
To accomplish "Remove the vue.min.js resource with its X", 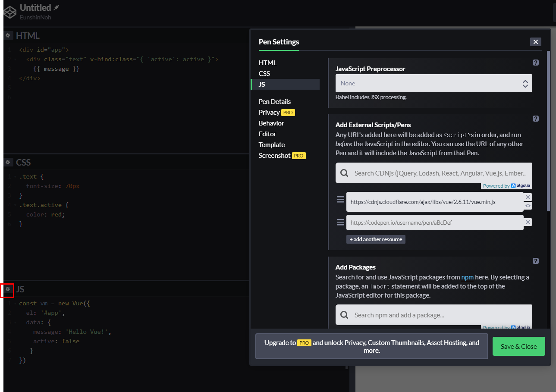I will click(528, 197).
